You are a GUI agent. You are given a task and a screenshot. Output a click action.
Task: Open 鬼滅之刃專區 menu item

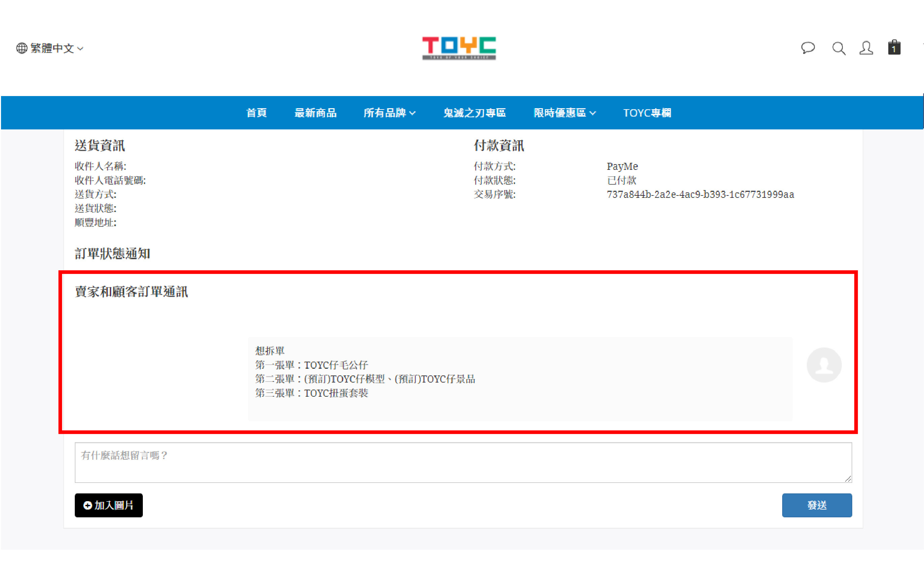coord(474,113)
